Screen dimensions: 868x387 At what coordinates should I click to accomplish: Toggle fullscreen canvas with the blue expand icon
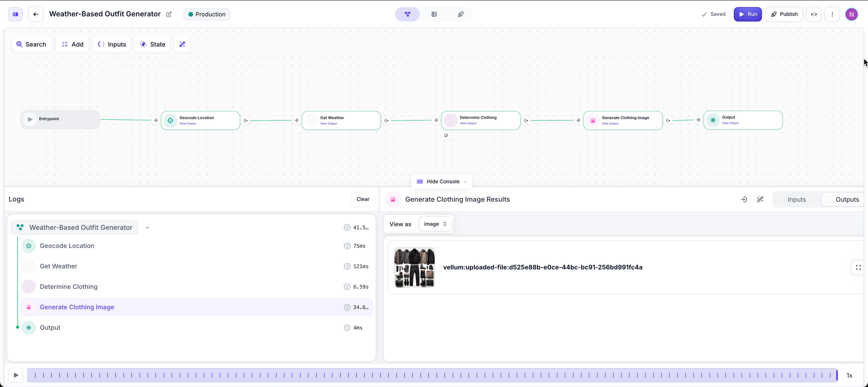182,44
